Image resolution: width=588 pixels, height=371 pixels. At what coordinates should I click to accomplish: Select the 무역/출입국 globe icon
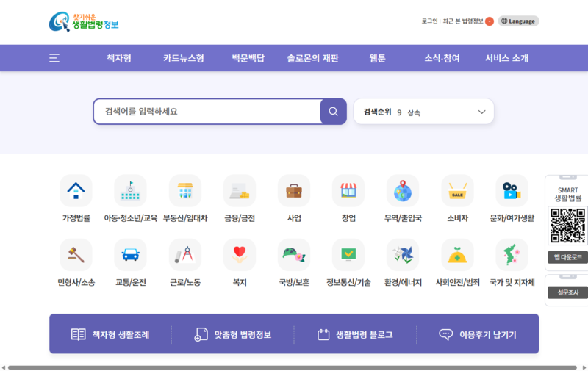(x=403, y=191)
